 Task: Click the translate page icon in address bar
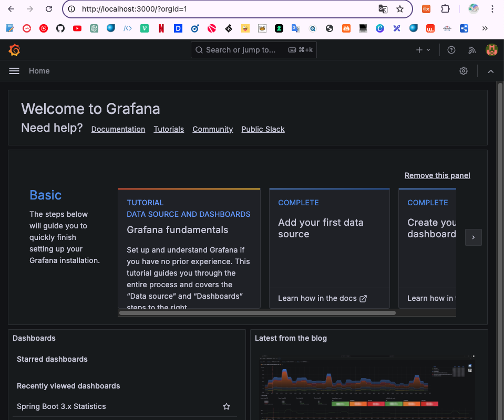tap(383, 9)
